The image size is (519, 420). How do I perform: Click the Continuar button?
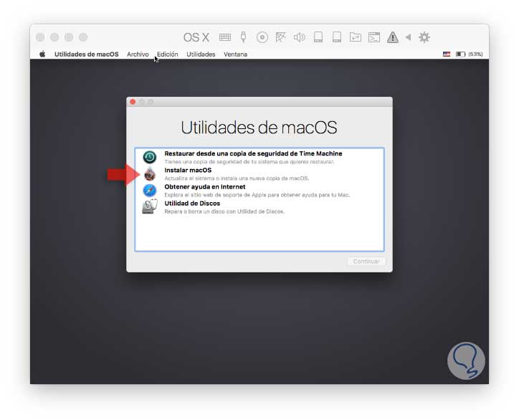click(x=366, y=262)
